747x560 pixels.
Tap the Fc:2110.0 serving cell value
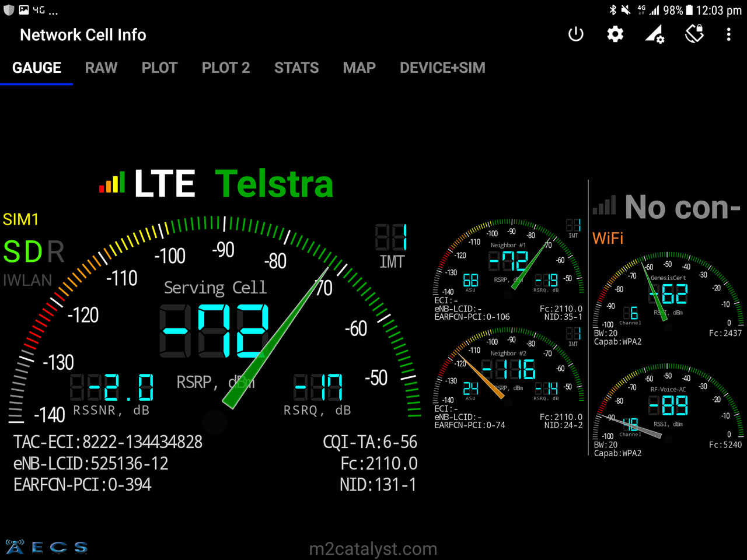379,464
